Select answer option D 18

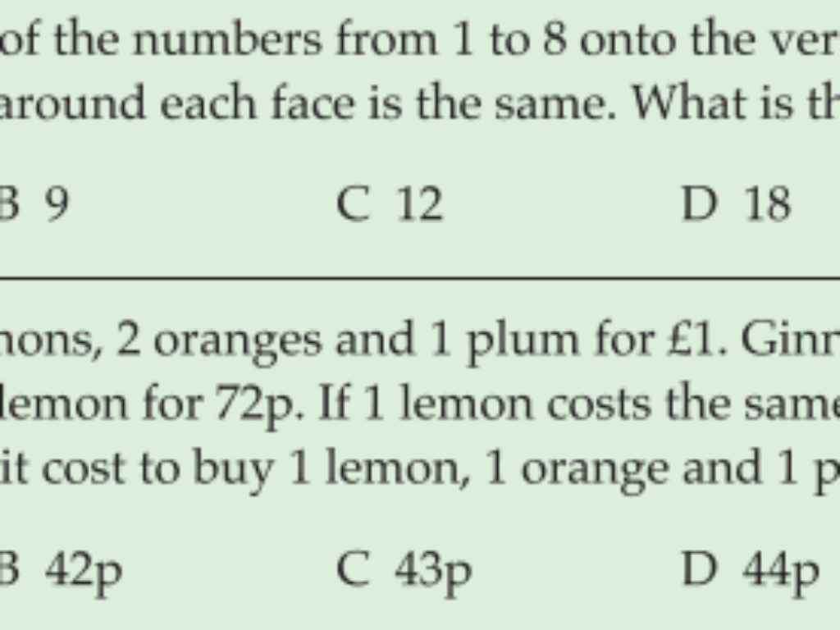coord(736,203)
